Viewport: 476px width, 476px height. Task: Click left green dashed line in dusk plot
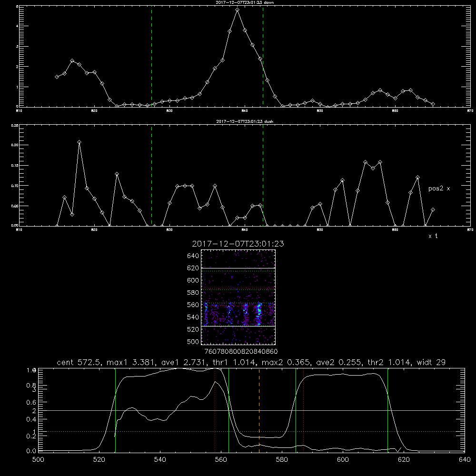(151, 175)
